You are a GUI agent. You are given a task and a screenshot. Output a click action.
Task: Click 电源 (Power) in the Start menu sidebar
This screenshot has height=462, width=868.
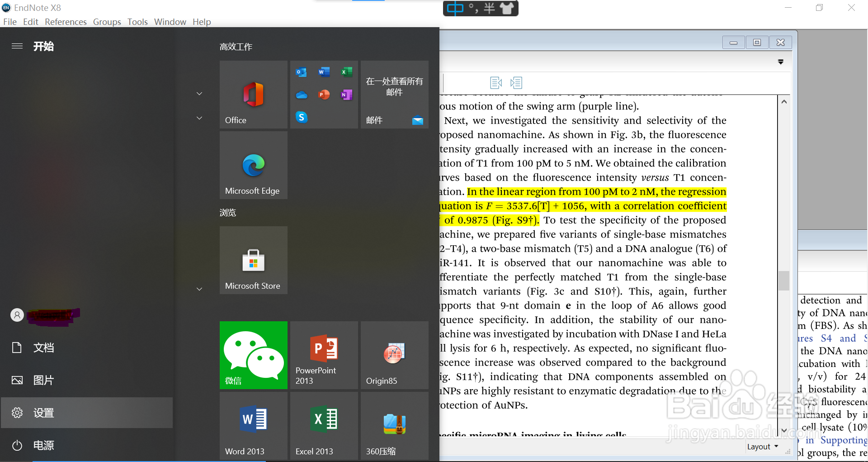43,445
